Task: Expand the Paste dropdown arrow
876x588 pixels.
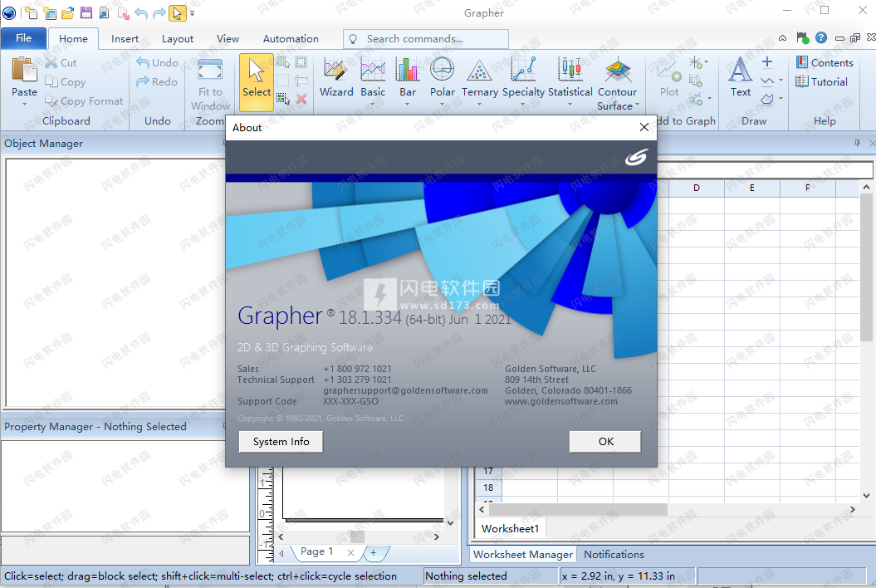Action: 25,105
